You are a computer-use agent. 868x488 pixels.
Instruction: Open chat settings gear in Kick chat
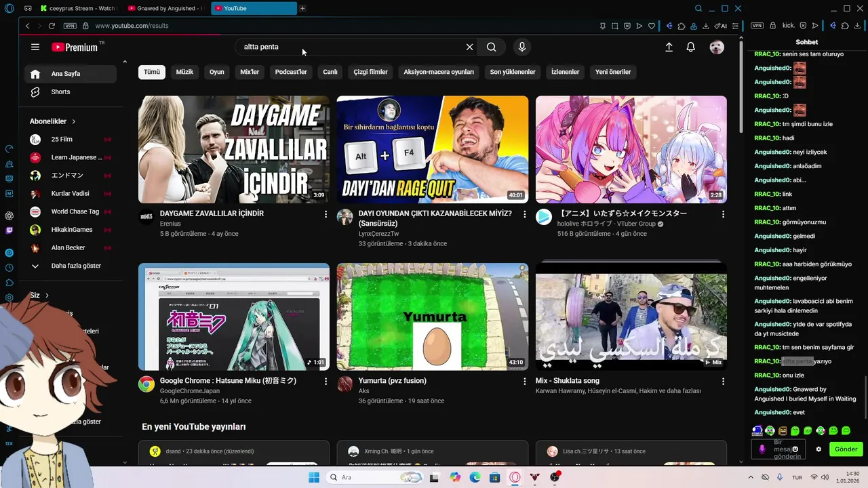[x=818, y=449]
